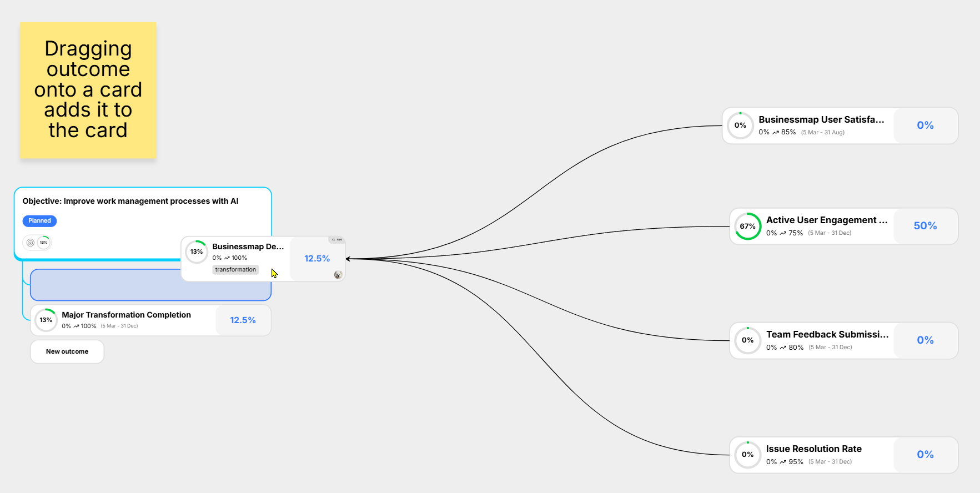Click the 13% ring on the Businessmap De... card

[197, 252]
